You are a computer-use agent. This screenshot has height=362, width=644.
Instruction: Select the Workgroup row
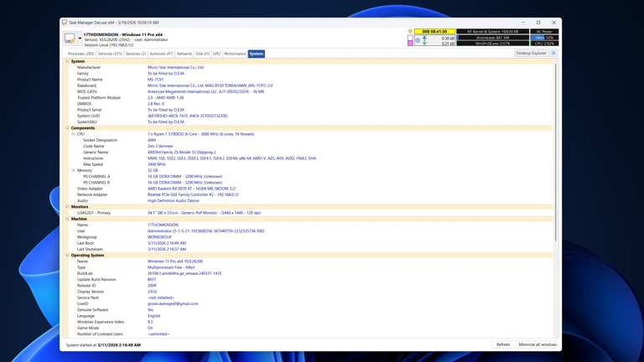[311, 237]
